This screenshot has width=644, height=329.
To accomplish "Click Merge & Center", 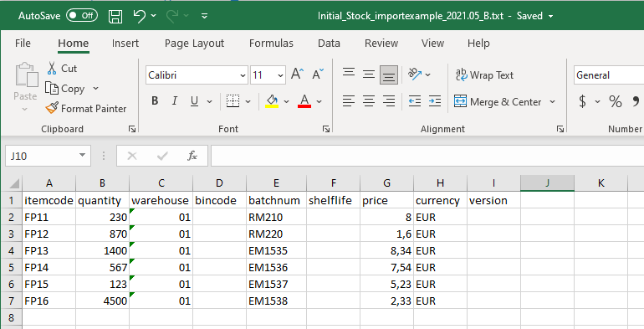I will point(498,101).
